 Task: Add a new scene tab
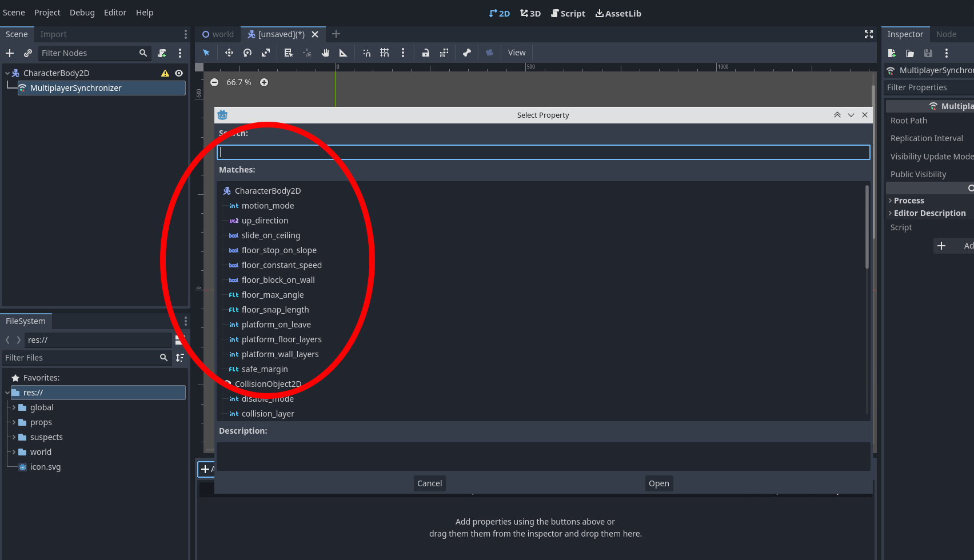[336, 34]
